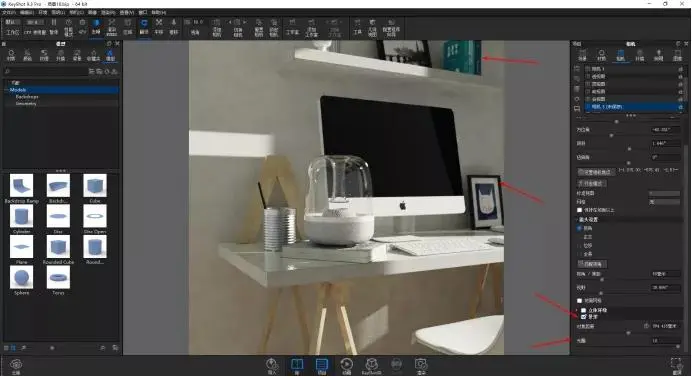Select the Backdrops tree item

27,97
